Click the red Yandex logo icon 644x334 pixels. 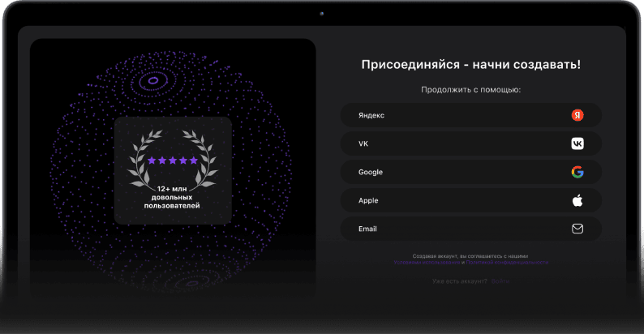[x=577, y=115]
